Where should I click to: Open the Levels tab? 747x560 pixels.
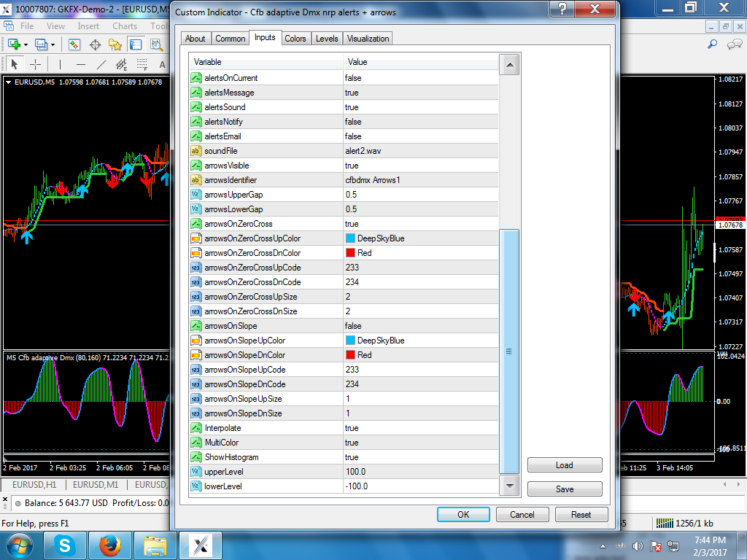(x=327, y=39)
